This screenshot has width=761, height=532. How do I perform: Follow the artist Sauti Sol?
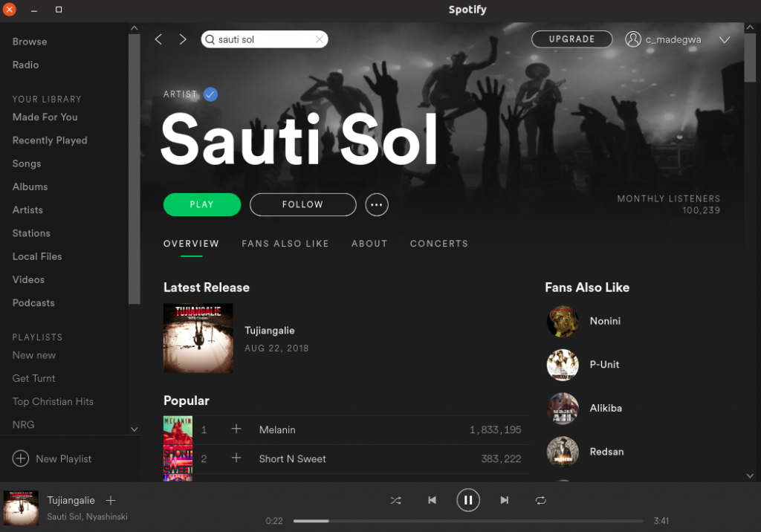[303, 205]
